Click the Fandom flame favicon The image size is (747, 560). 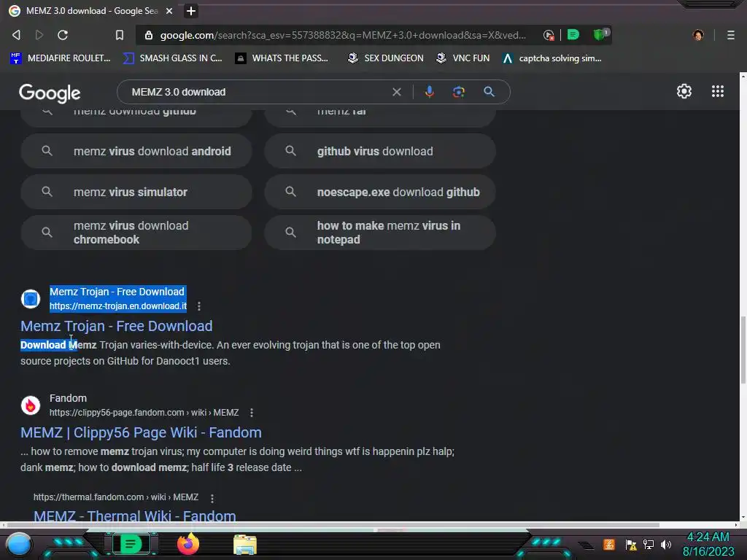pos(31,405)
